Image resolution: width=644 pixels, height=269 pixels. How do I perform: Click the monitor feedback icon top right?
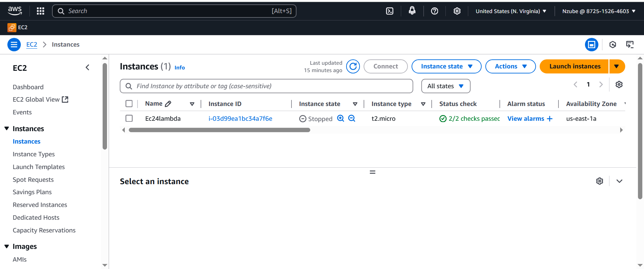click(x=630, y=45)
